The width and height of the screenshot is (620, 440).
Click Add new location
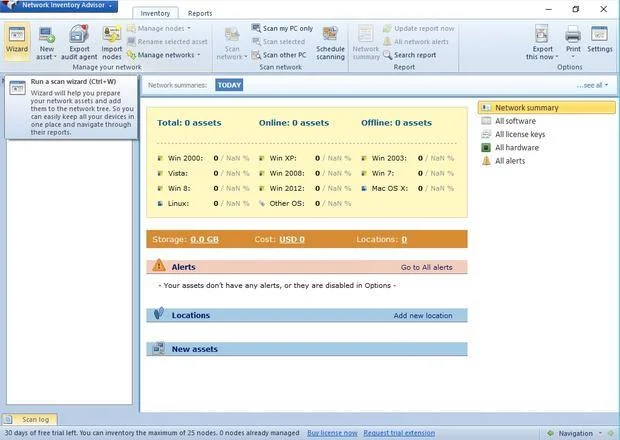(x=423, y=315)
